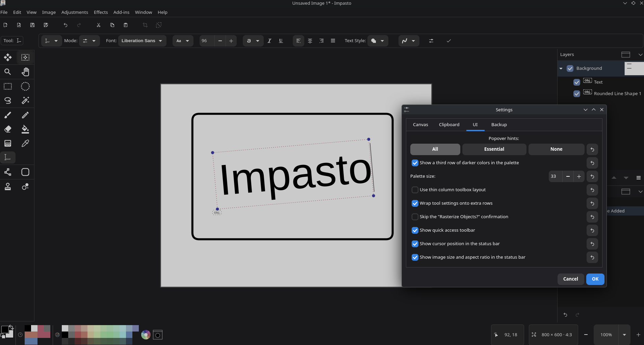Hide the Text object layer

coord(577,82)
